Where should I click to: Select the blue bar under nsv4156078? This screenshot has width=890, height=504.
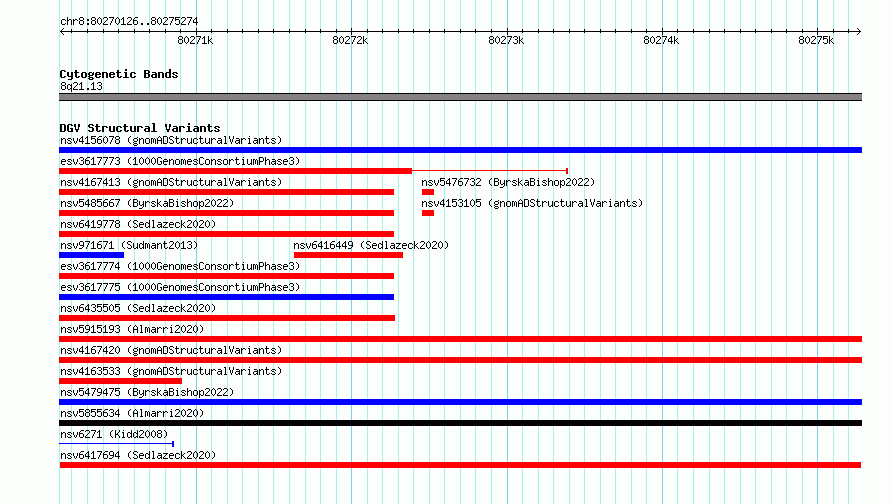pyautogui.click(x=460, y=150)
